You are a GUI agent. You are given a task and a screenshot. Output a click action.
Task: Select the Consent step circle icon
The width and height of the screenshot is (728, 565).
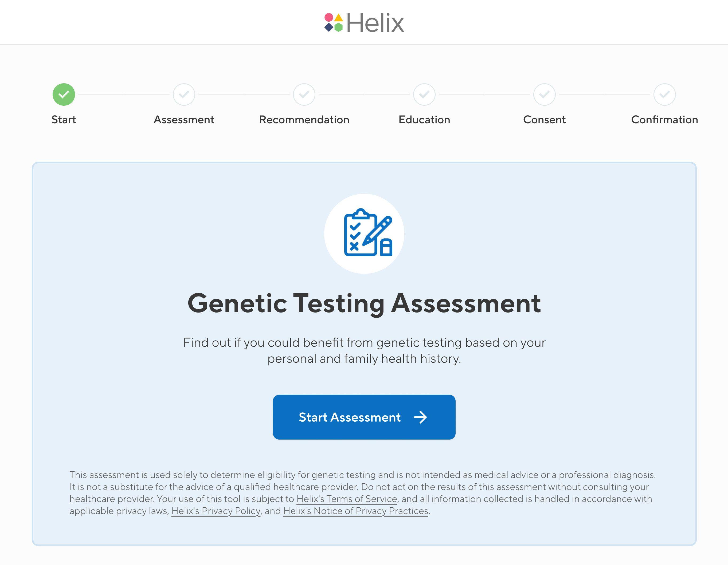pyautogui.click(x=544, y=94)
